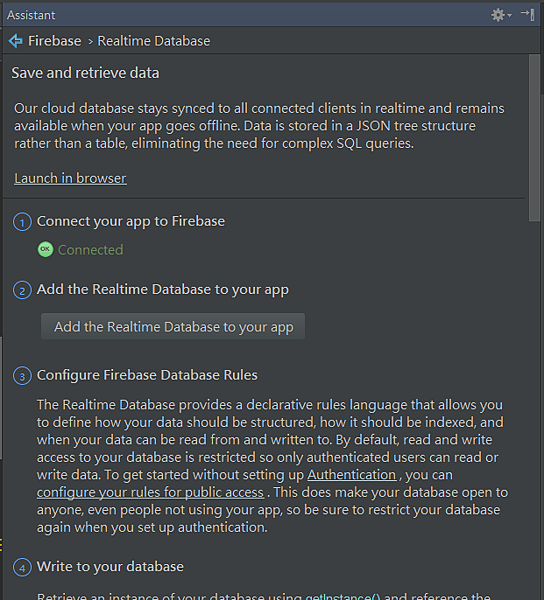Screen dimensions: 544x600
Task: Open the Authentication link
Action: pos(352,475)
